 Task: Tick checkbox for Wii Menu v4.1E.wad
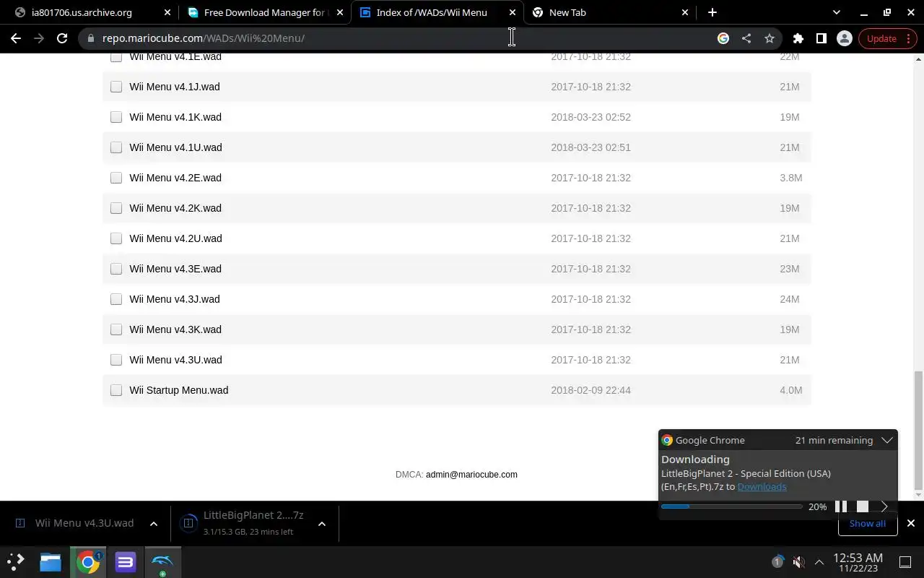pyautogui.click(x=116, y=56)
